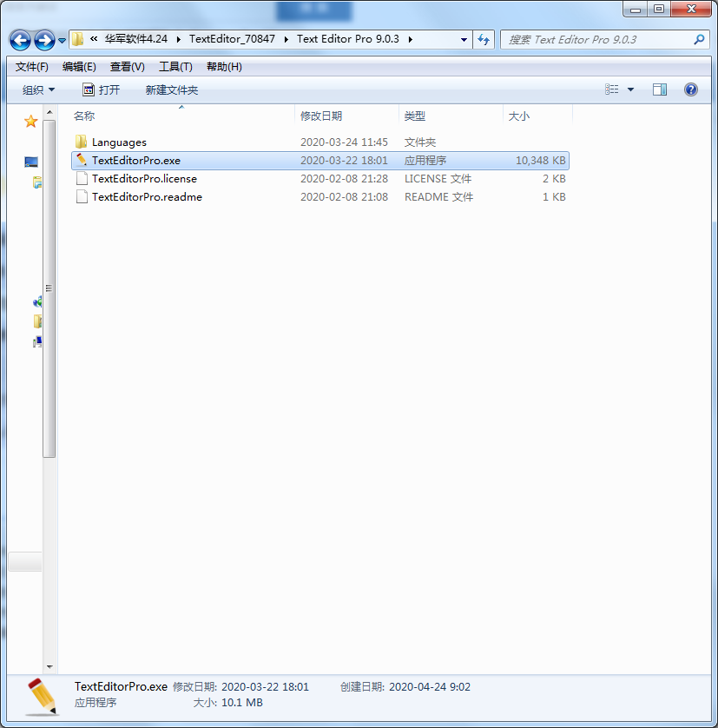Toggle the preview pane icon
This screenshot has height=728, width=718.
click(660, 89)
